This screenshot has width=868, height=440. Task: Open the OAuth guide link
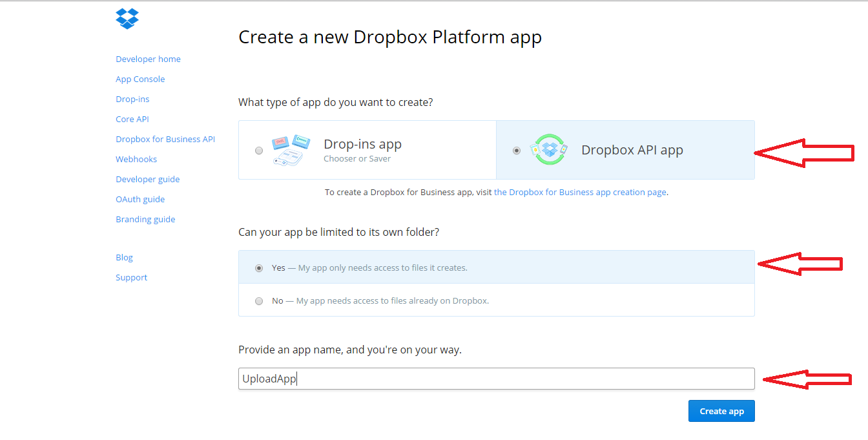[x=140, y=199]
